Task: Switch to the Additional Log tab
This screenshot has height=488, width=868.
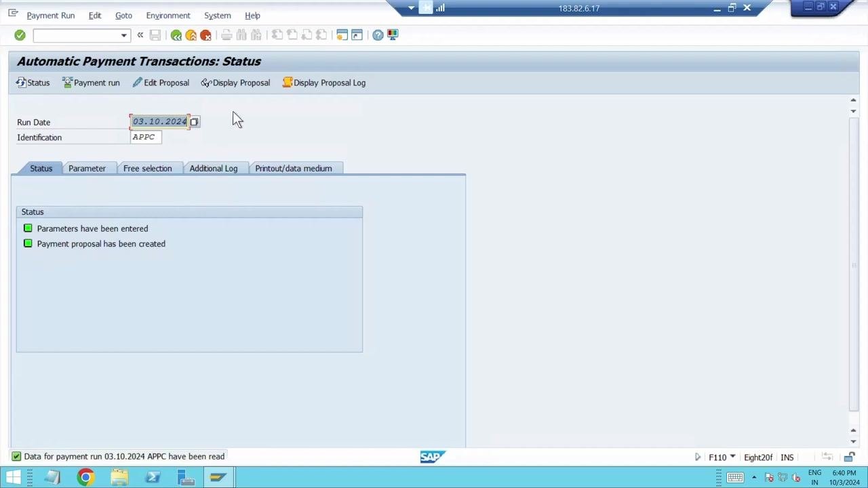Action: pyautogui.click(x=214, y=168)
